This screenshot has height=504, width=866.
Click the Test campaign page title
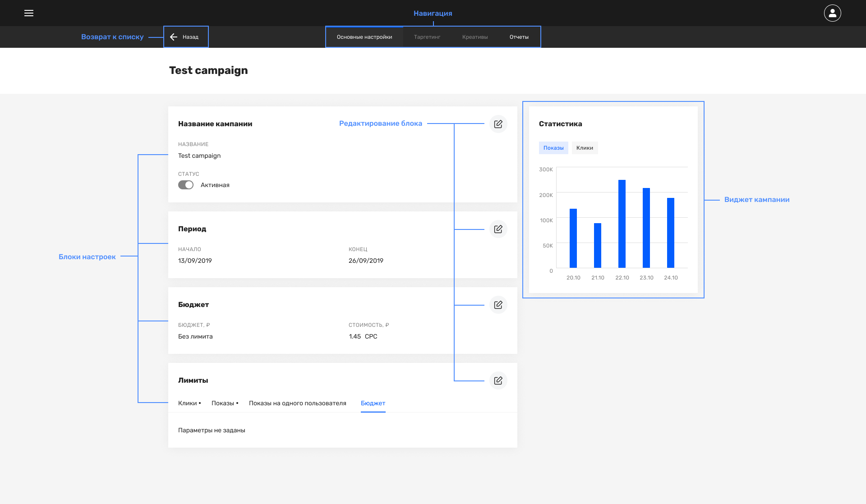pyautogui.click(x=208, y=70)
